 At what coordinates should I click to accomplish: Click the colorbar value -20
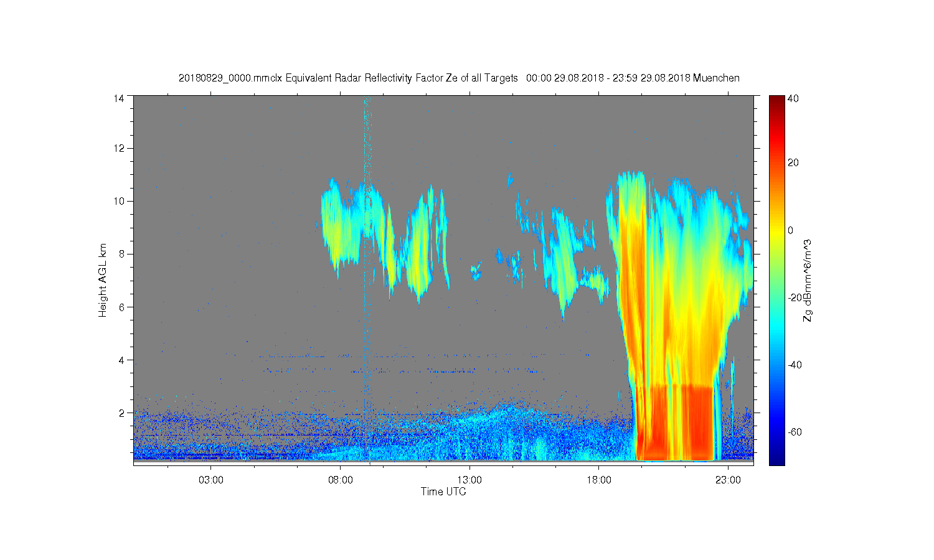(795, 297)
